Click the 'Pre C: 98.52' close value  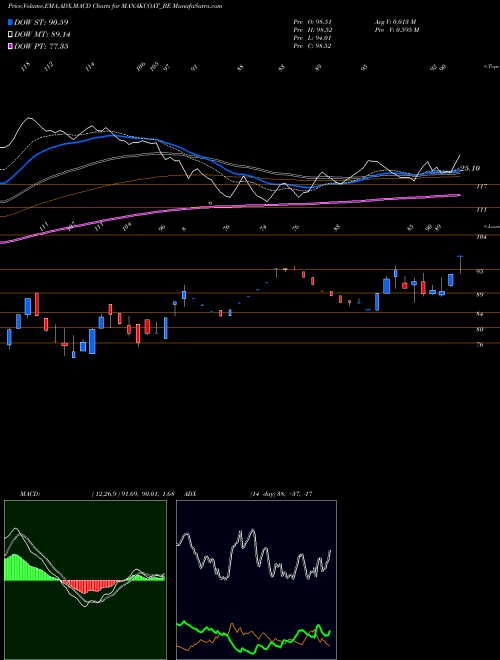click(x=312, y=46)
